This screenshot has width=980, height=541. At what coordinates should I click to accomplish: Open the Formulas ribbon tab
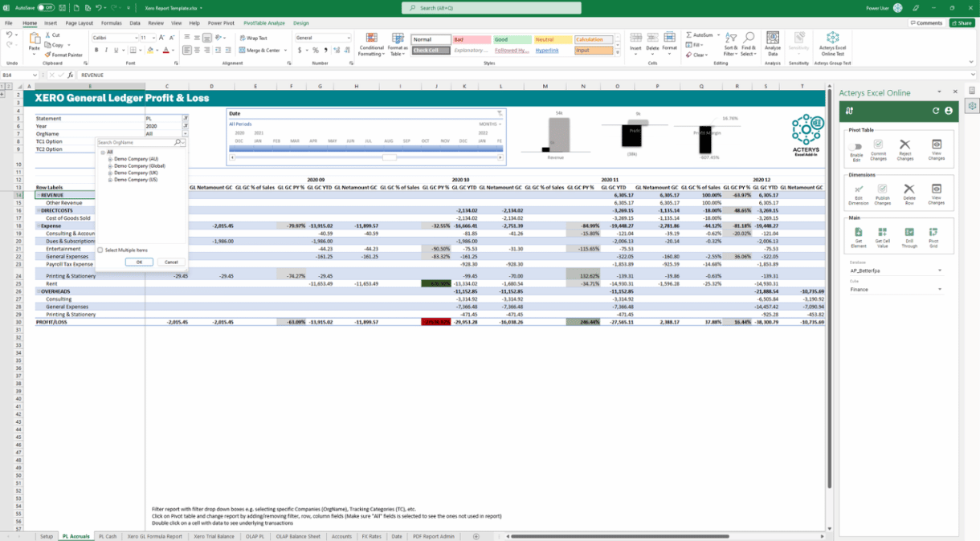pos(112,23)
